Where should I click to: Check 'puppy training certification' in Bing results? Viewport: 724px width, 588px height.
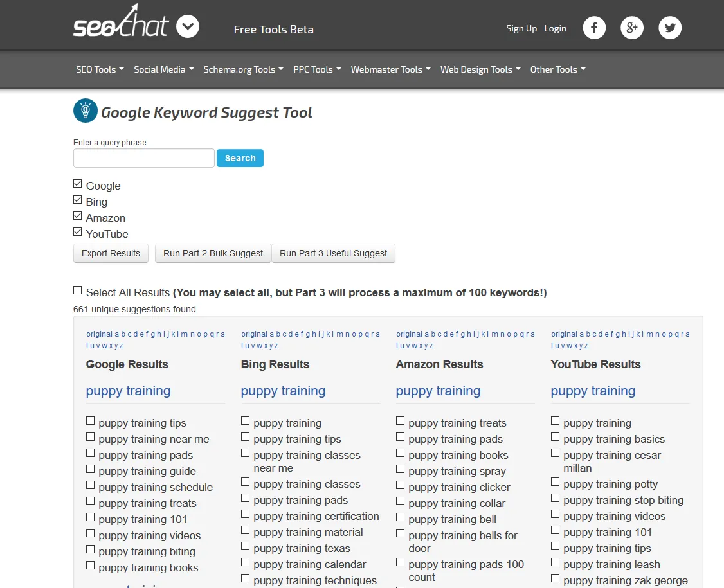pos(245,514)
